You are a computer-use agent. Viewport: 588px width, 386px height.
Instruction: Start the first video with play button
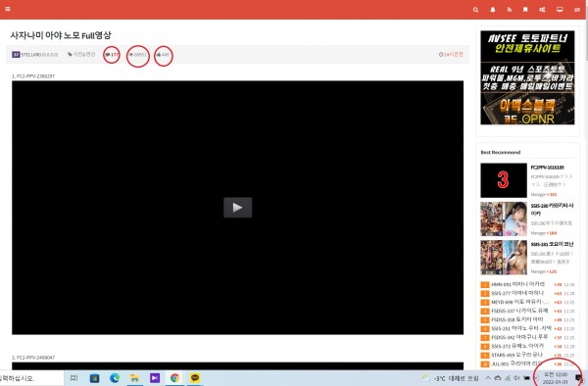[238, 208]
